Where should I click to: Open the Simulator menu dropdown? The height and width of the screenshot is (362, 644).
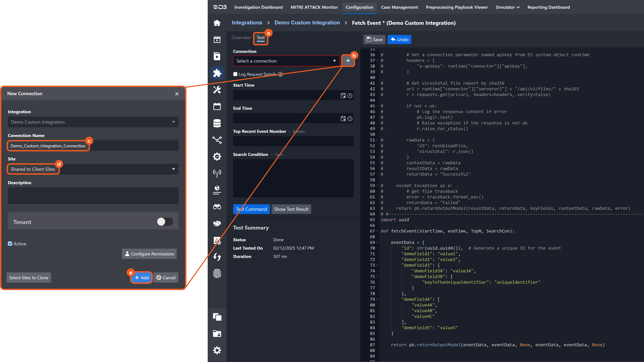(x=507, y=7)
